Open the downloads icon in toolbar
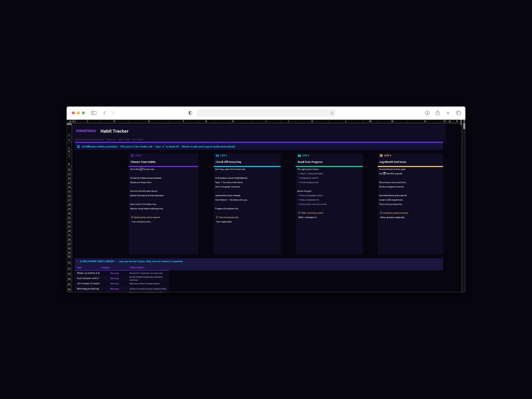The width and height of the screenshot is (532, 399). click(x=427, y=113)
